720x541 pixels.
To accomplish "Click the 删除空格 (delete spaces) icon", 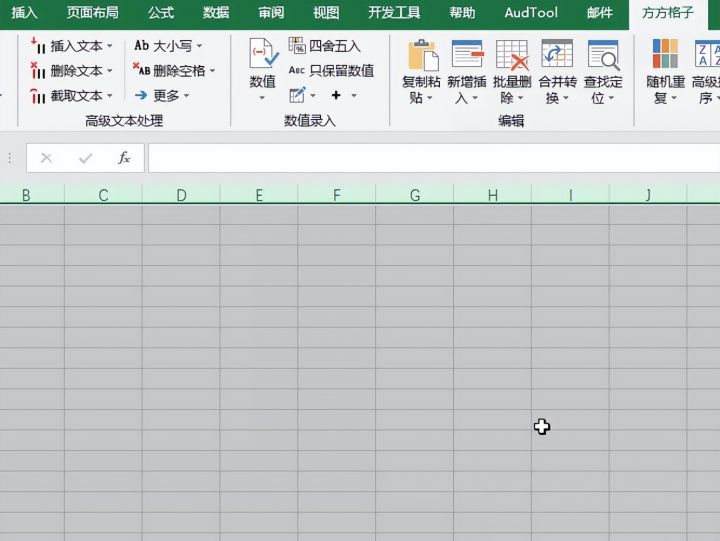I will pyautogui.click(x=141, y=70).
